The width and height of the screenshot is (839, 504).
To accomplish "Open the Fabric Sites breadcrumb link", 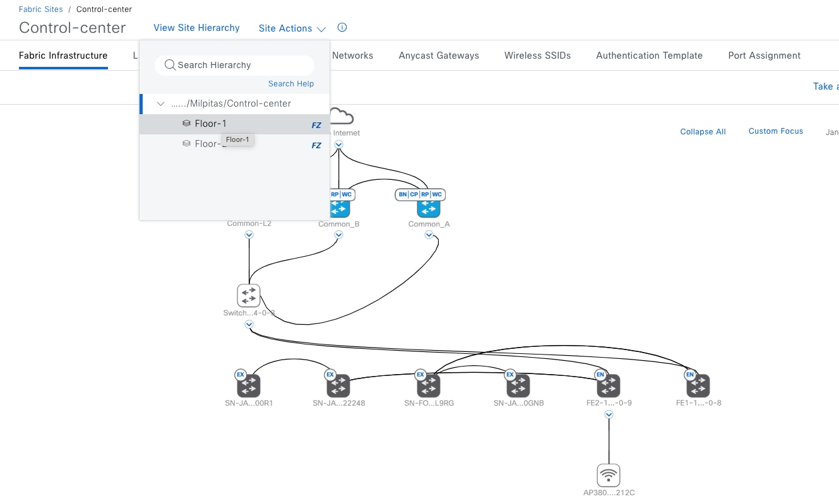I will pyautogui.click(x=40, y=9).
